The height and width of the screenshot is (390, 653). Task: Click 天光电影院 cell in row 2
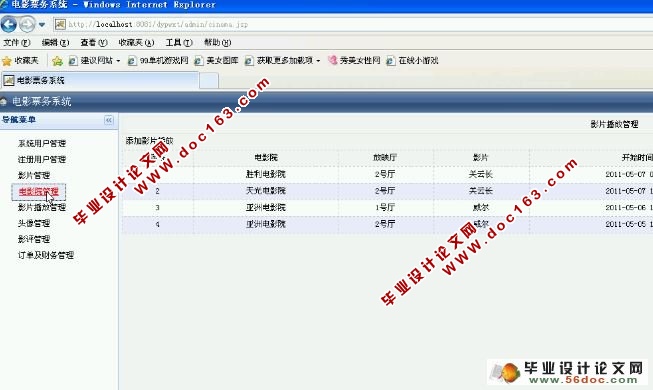266,191
